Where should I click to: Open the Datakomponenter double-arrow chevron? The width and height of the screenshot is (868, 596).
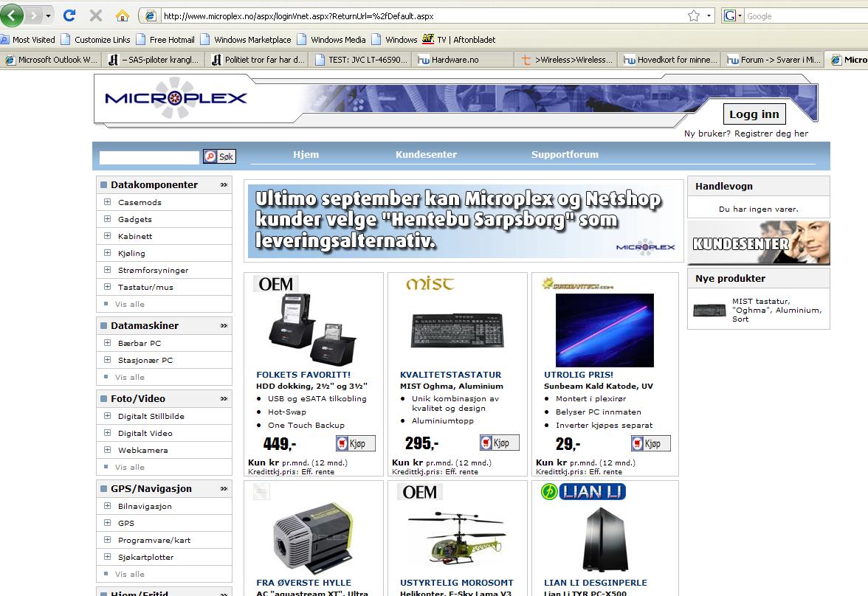pyautogui.click(x=224, y=185)
